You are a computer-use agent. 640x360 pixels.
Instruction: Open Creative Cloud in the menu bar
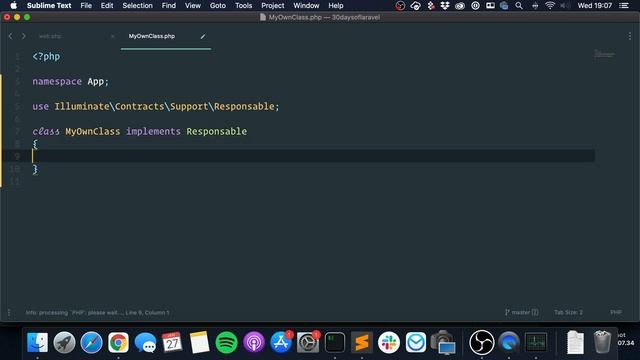click(x=460, y=6)
